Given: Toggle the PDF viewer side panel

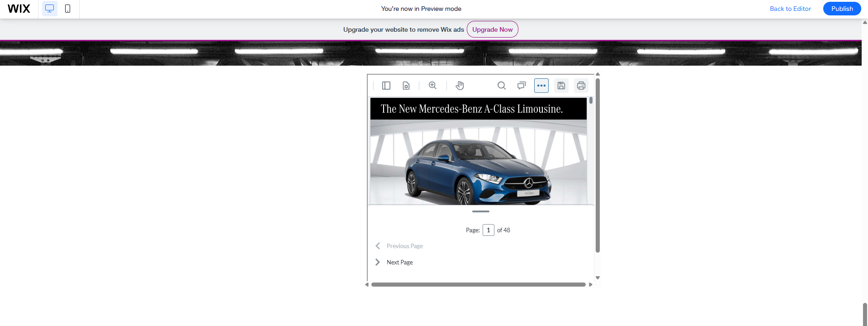Looking at the screenshot, I should pos(386,86).
